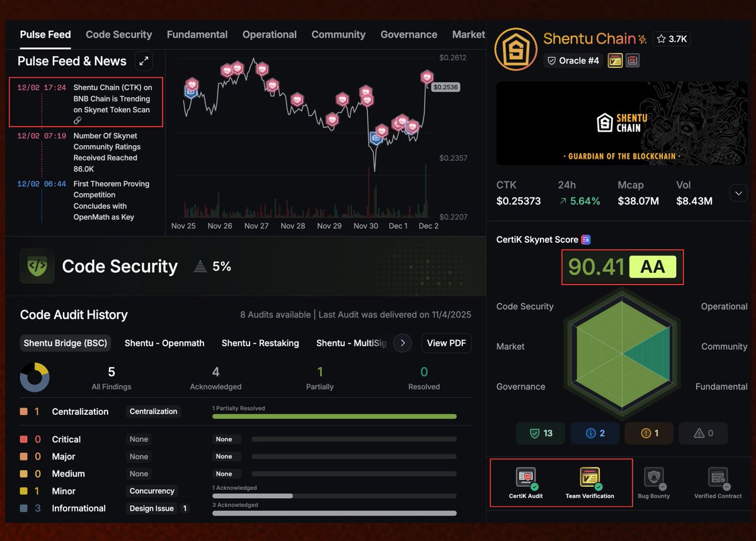Click the lightning bolt beside Shentu Chain name

click(642, 40)
